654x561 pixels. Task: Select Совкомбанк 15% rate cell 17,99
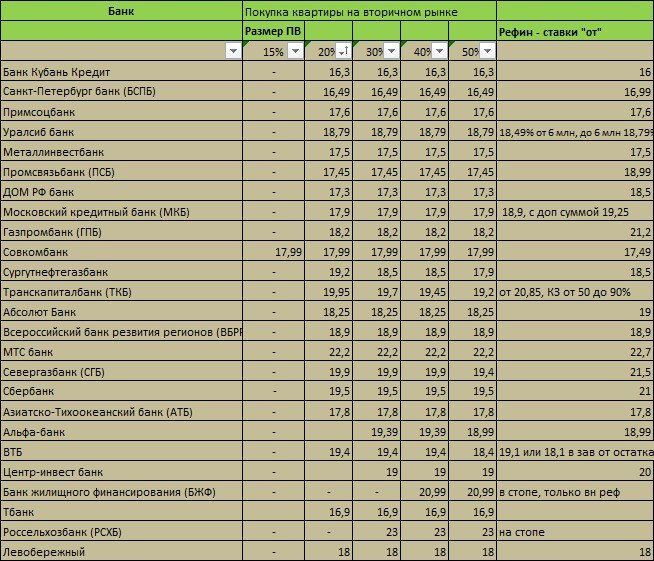point(274,252)
